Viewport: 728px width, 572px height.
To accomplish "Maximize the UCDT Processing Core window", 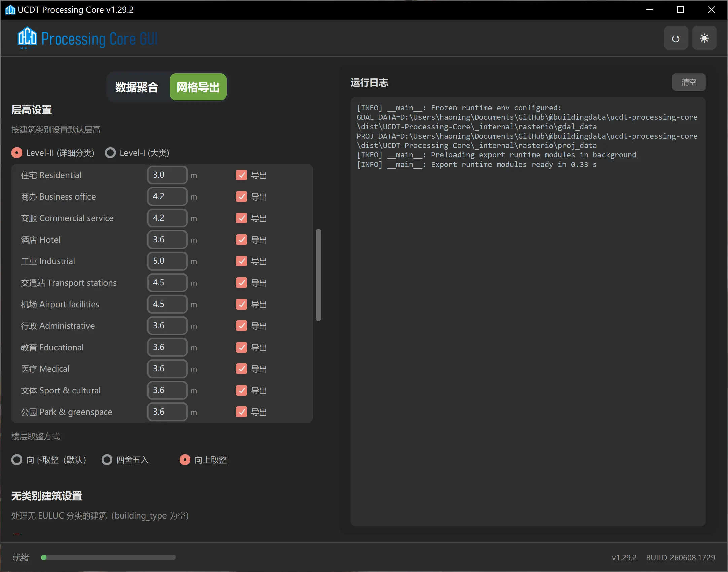I will pos(680,10).
